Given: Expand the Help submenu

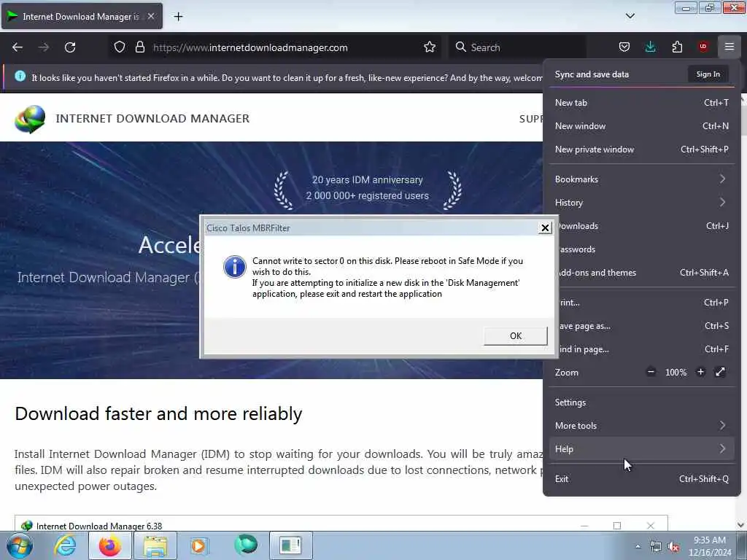Looking at the screenshot, I should [x=641, y=449].
